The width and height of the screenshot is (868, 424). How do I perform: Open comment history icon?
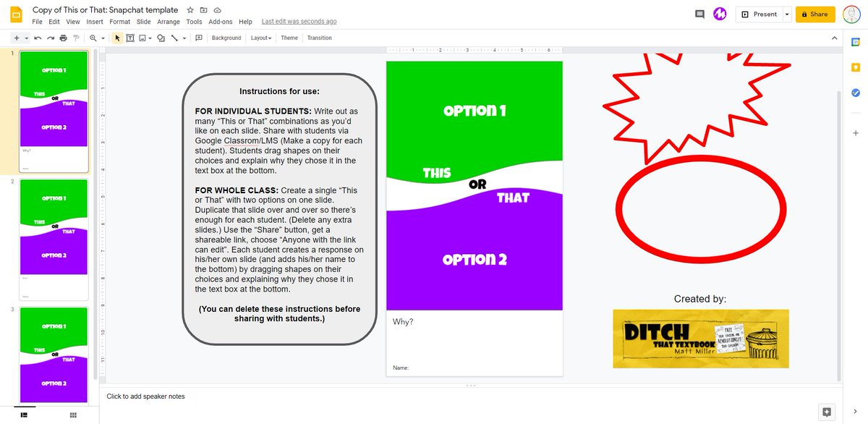tap(699, 14)
